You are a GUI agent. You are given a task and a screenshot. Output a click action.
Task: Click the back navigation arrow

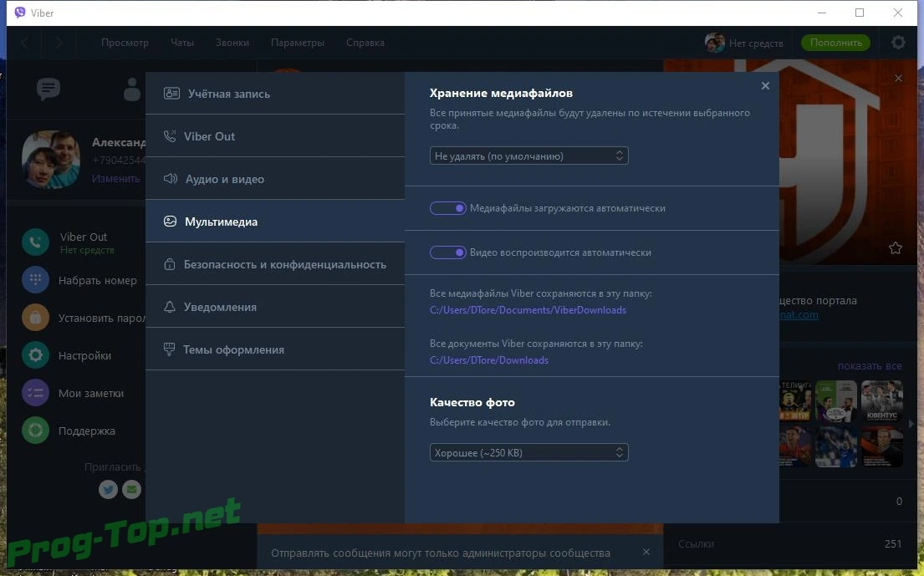tap(25, 43)
